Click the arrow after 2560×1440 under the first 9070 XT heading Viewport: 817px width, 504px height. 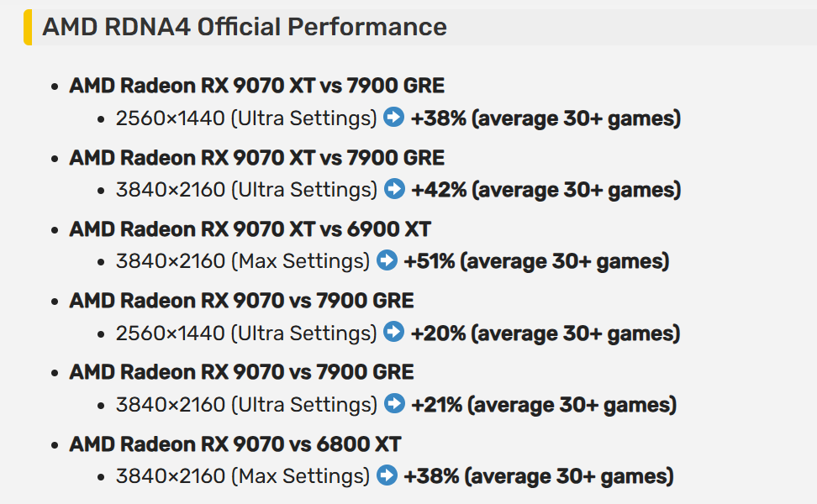tap(394, 118)
